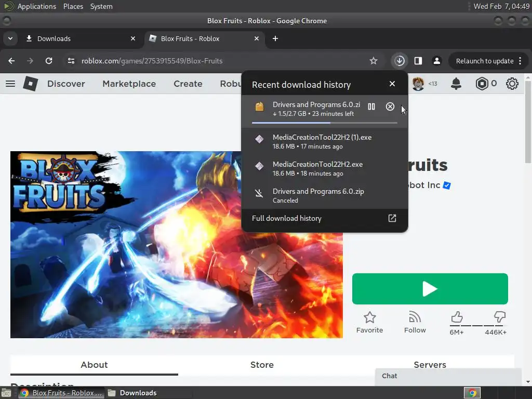Image resolution: width=532 pixels, height=399 pixels.
Task: Open the Robux balance icon
Action: 482,84
